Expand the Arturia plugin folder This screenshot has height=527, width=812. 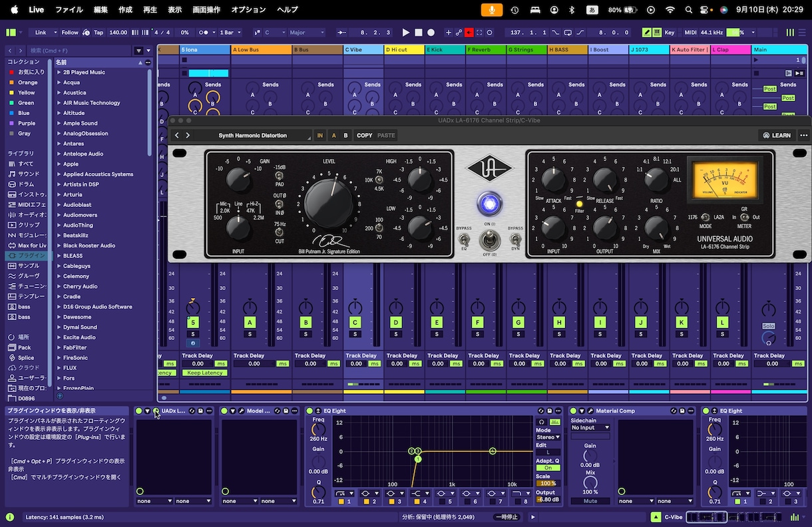(x=59, y=194)
